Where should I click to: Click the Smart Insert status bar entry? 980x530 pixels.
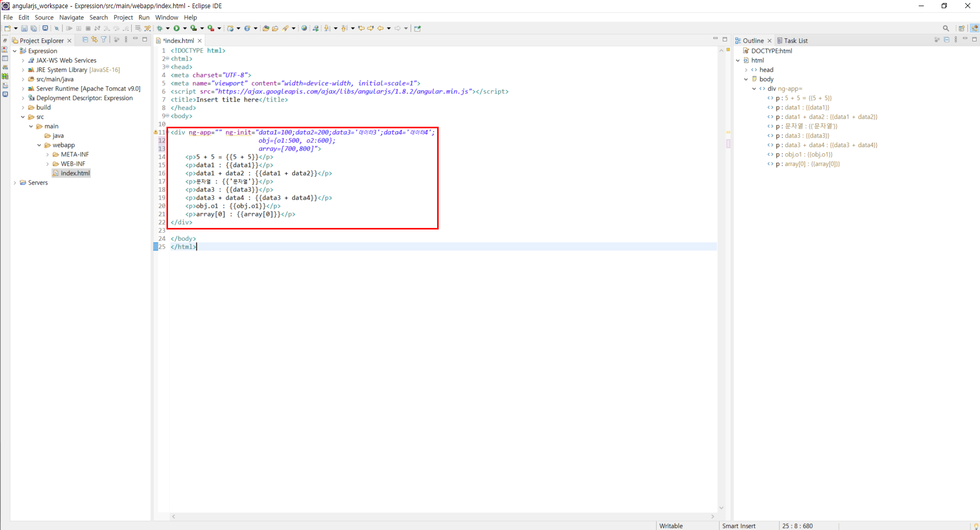pos(738,526)
